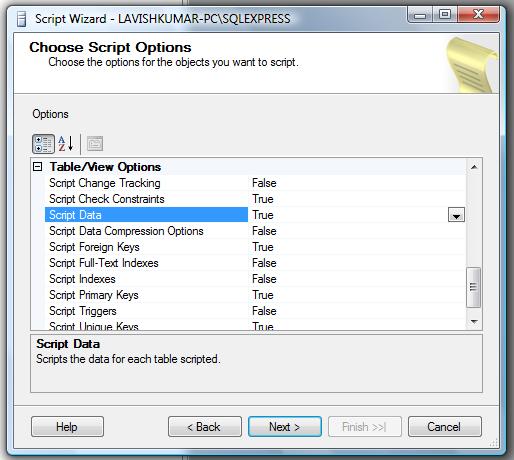This screenshot has height=460, width=514.
Task: Open the Script Data value dropdown
Action: (456, 215)
